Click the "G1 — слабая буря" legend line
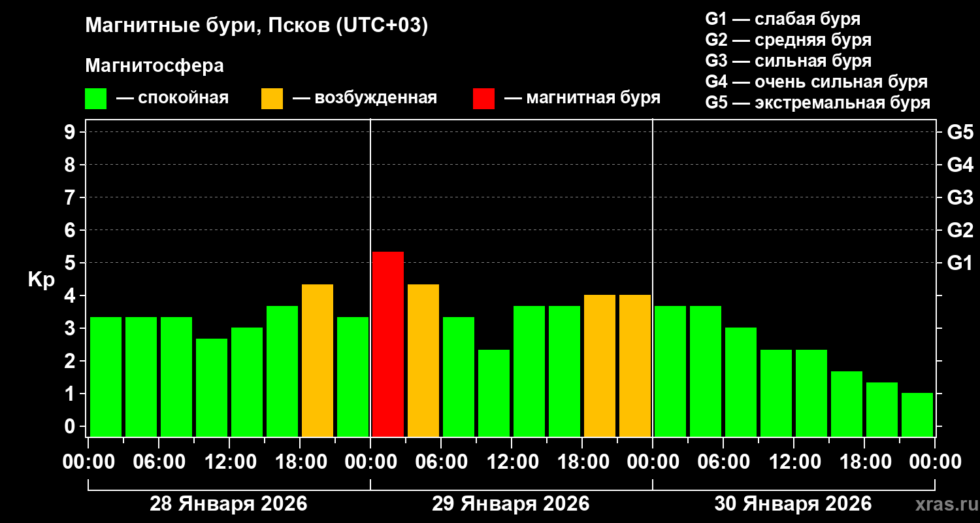The image size is (980, 523). coord(783,19)
